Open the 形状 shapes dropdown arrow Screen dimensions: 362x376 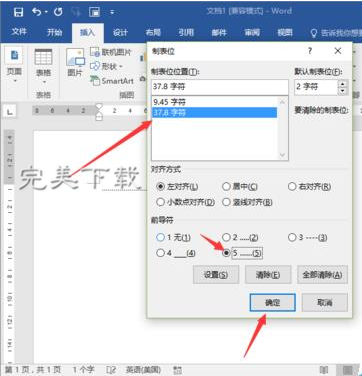point(121,66)
